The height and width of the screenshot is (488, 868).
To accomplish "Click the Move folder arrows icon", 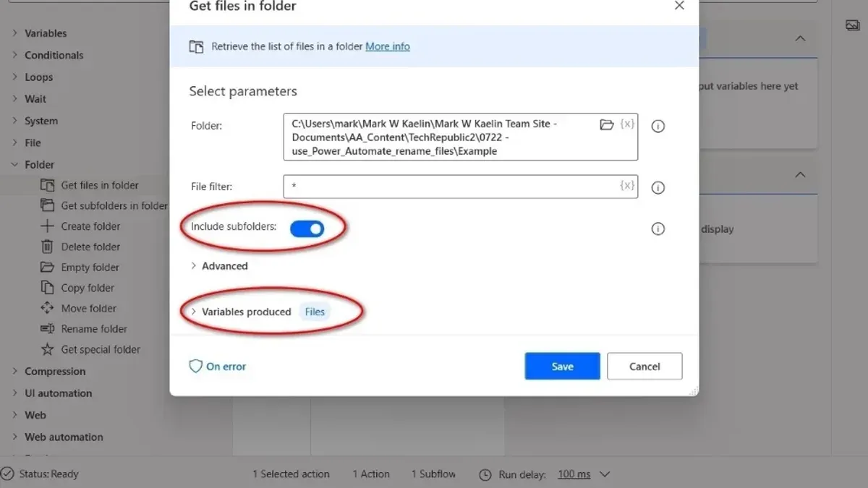I will coord(47,308).
